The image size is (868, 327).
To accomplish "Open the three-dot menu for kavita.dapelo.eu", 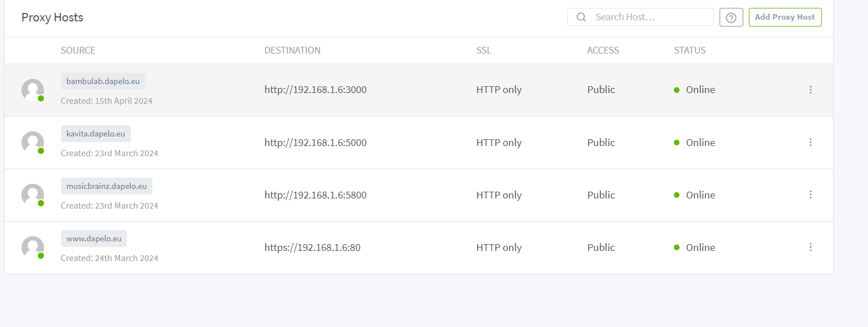I will 810,142.
